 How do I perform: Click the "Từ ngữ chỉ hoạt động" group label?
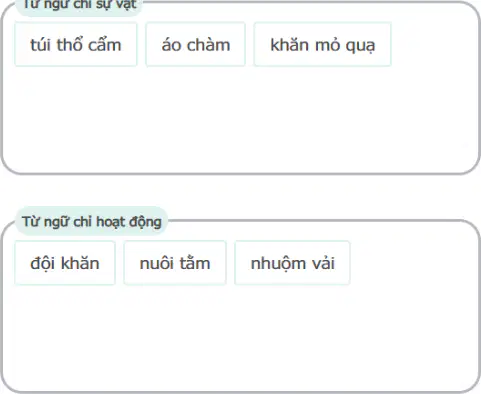91,221
